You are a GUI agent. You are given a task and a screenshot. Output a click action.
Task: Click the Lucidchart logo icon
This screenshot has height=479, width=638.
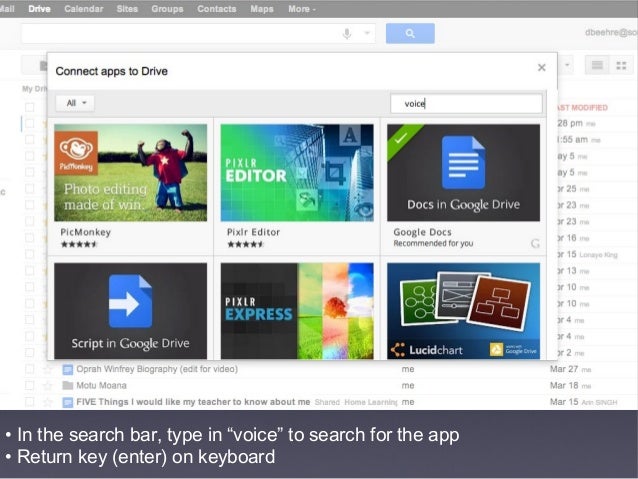[x=398, y=350]
